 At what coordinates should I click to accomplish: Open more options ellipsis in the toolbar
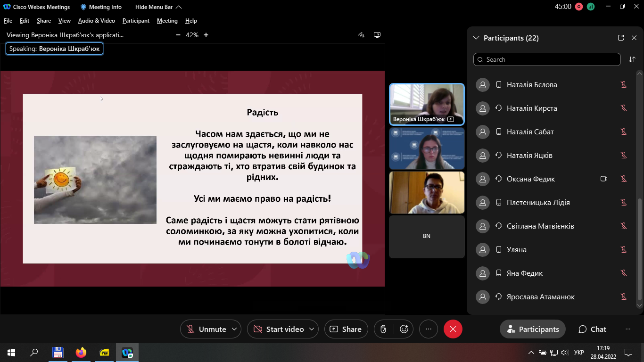point(428,329)
